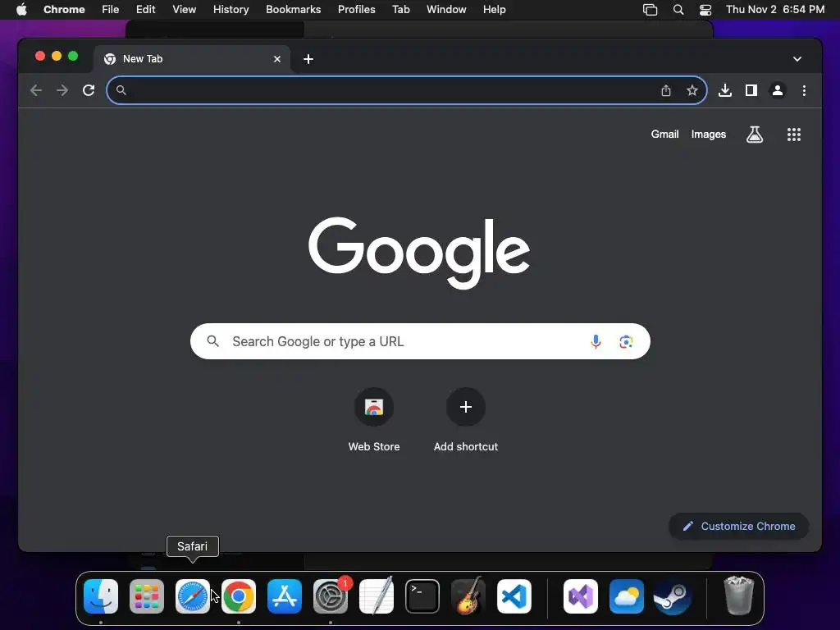Viewport: 840px width, 630px height.
Task: Open the Profiles menu
Action: point(356,10)
